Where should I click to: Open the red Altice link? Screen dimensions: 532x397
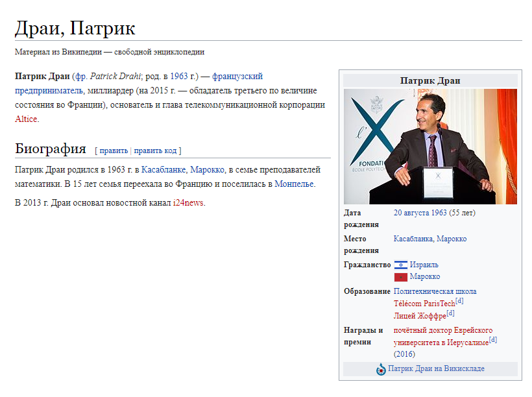pos(26,119)
